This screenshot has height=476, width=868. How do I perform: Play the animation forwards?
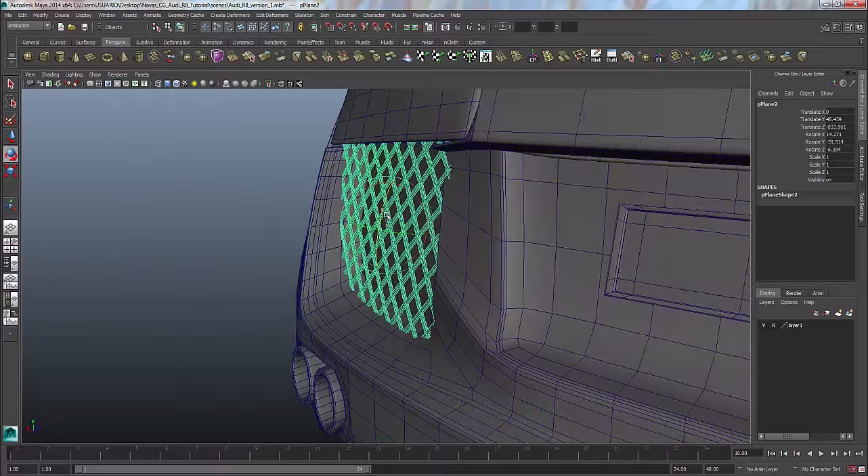pyautogui.click(x=821, y=454)
